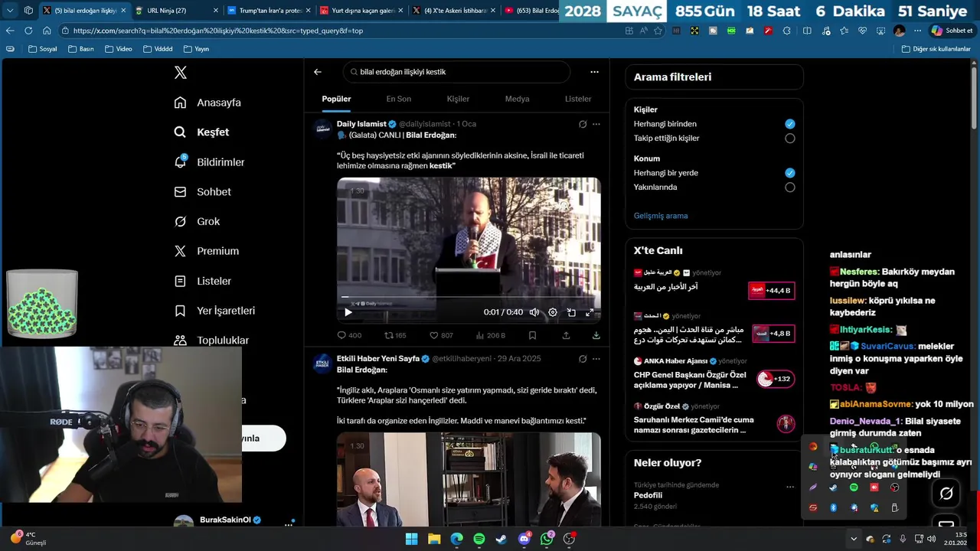Open Spotify from taskbar
Screen dimensions: 980x551
coord(479,539)
